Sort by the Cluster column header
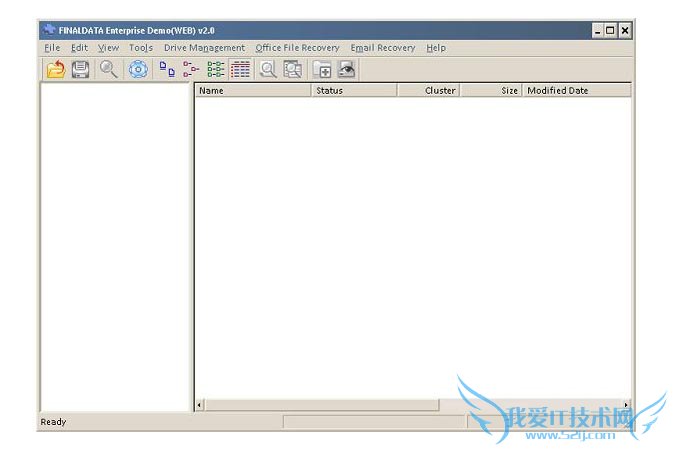Viewport: 673px width, 450px height. tap(429, 91)
